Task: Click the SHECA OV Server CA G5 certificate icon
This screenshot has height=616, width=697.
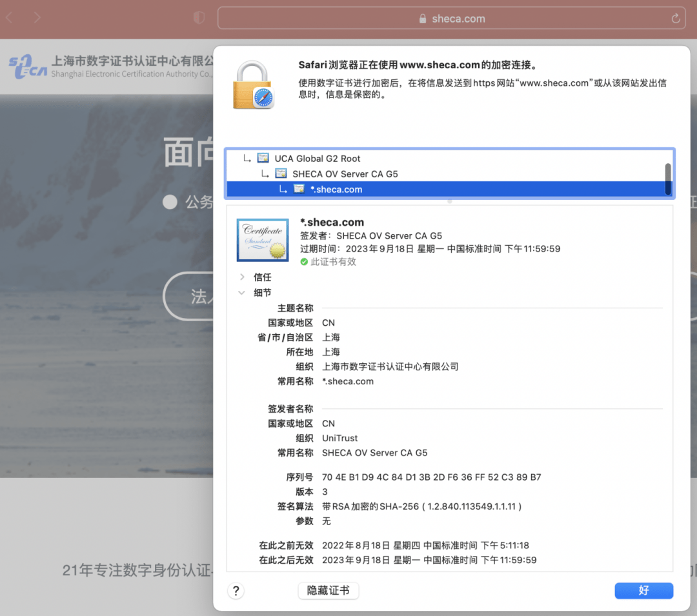Action: (281, 174)
